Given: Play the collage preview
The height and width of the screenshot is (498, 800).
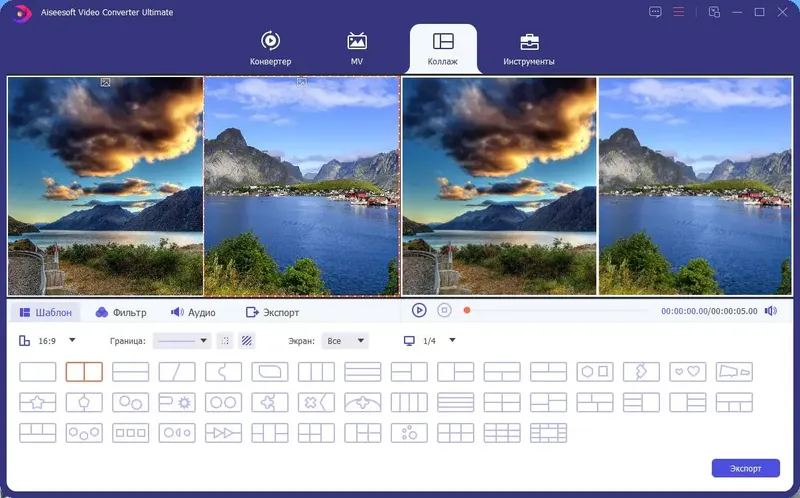Looking at the screenshot, I should [x=419, y=310].
